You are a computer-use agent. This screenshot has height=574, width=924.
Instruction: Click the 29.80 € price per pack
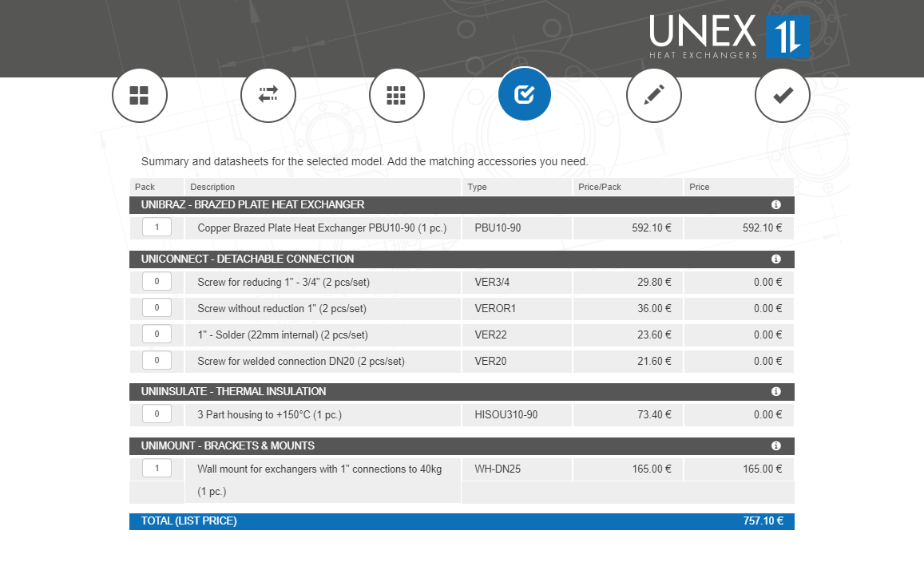654,283
